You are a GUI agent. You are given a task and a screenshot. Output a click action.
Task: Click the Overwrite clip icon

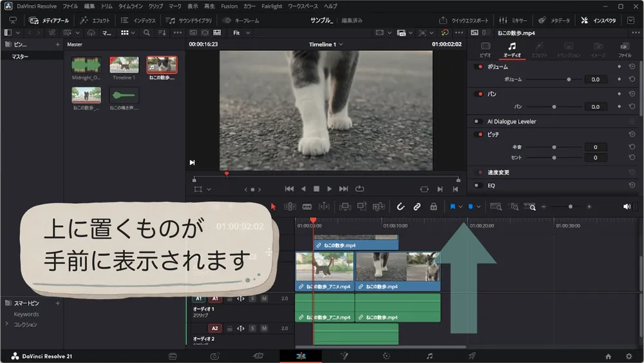coord(361,206)
